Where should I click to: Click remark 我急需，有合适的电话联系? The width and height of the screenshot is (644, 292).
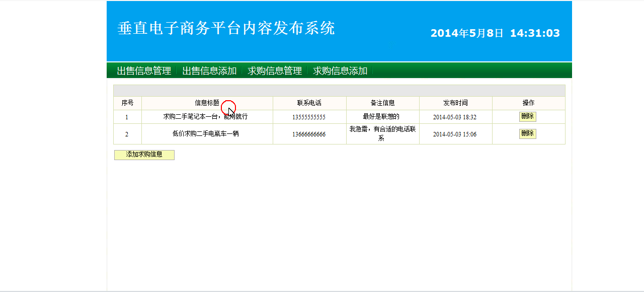[x=383, y=133]
